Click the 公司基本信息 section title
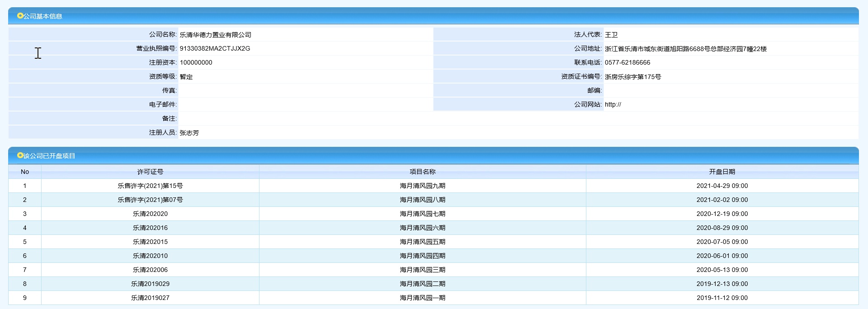 pos(43,16)
